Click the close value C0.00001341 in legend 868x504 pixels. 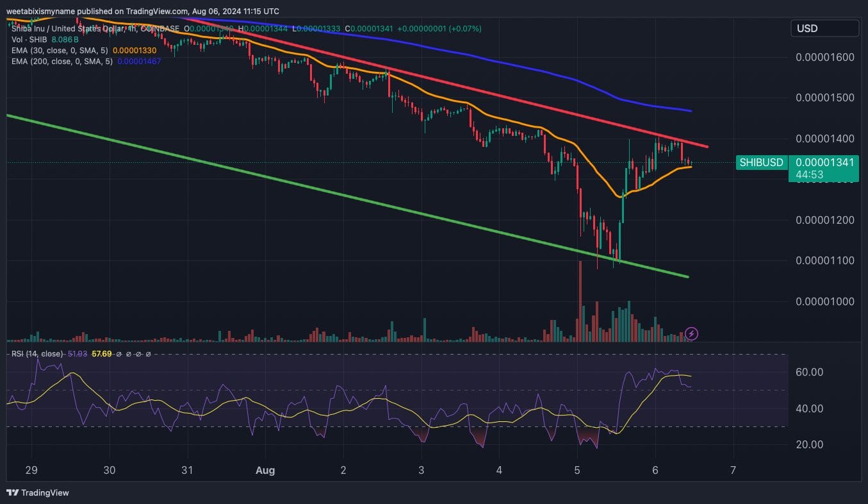(369, 29)
